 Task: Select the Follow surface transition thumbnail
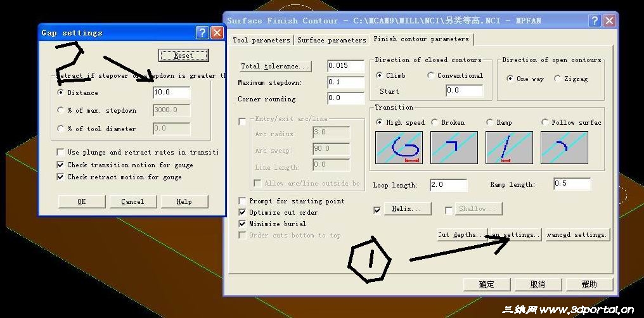(564, 148)
